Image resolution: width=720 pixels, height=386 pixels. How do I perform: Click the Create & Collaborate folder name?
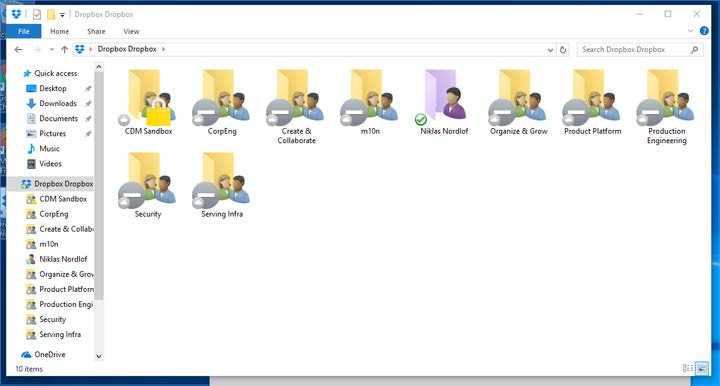click(297, 136)
